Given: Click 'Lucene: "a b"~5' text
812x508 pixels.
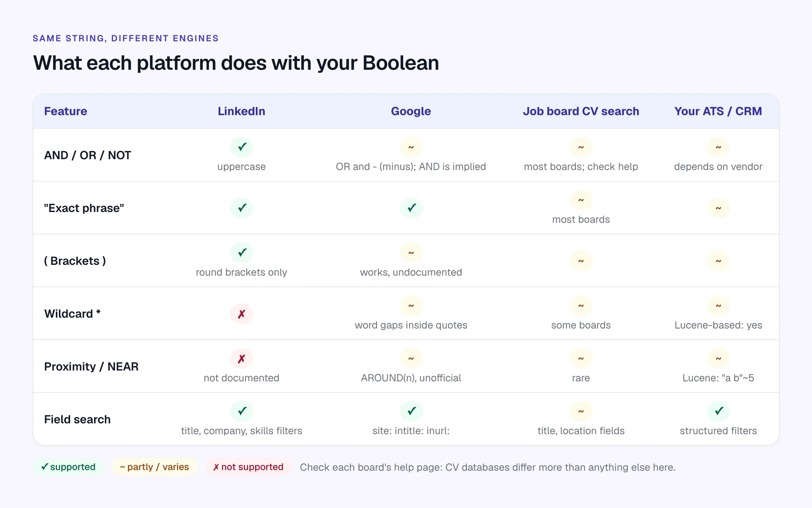Looking at the screenshot, I should coord(718,378).
